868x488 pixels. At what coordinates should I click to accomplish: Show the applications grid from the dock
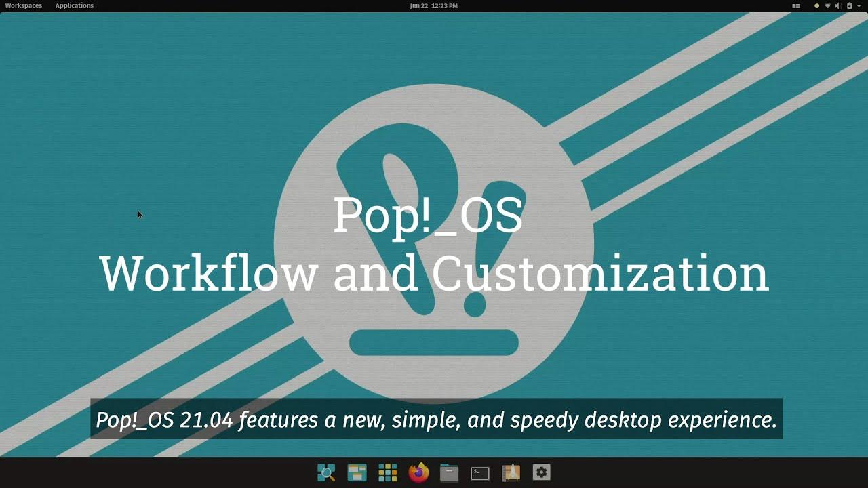388,472
